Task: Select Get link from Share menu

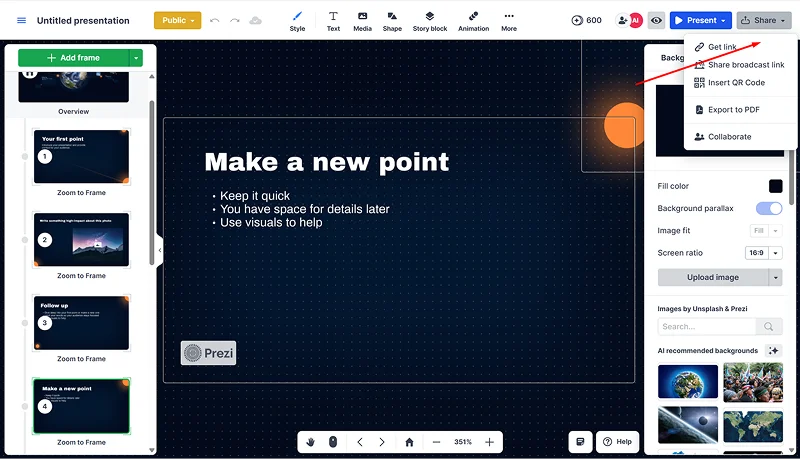Action: (x=722, y=48)
